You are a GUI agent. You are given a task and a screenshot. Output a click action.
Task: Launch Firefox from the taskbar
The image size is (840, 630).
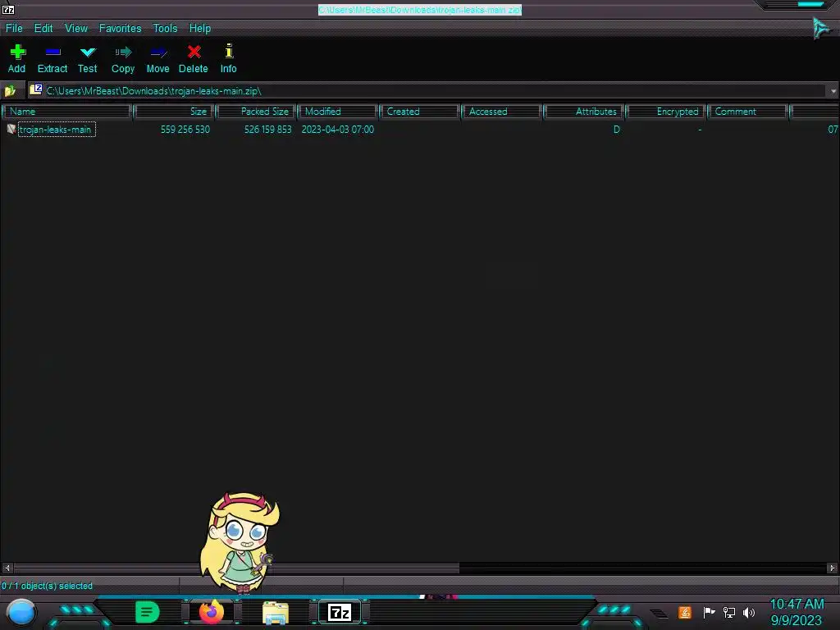click(212, 612)
